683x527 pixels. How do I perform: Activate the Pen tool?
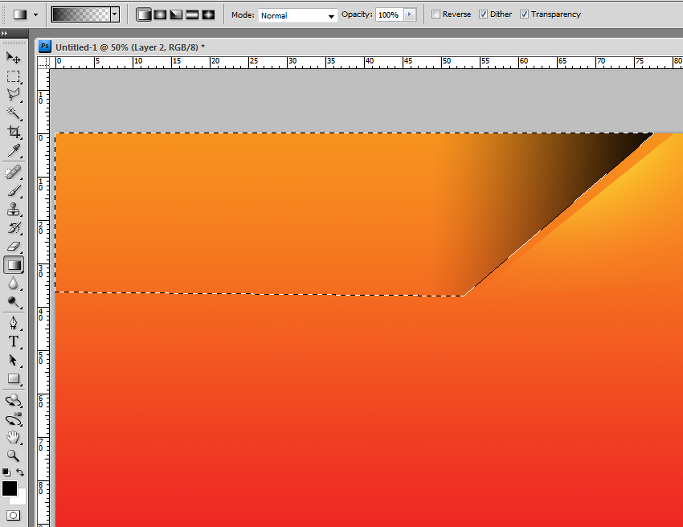pos(13,324)
